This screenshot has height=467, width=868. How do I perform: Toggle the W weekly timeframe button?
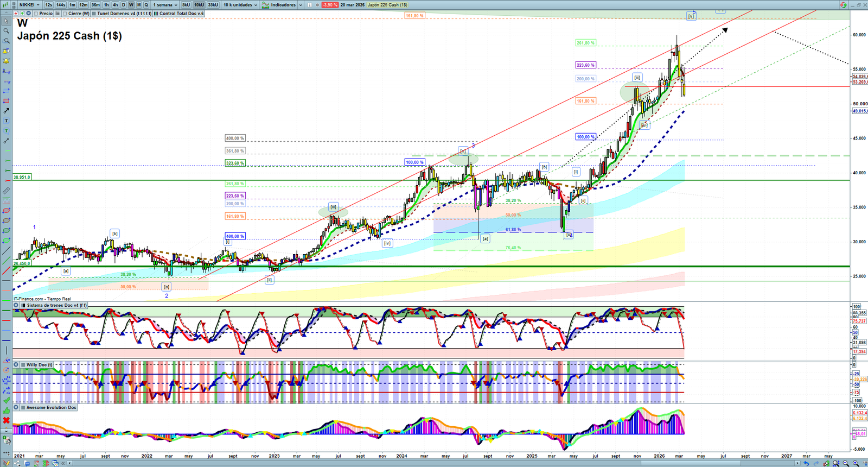coord(131,5)
